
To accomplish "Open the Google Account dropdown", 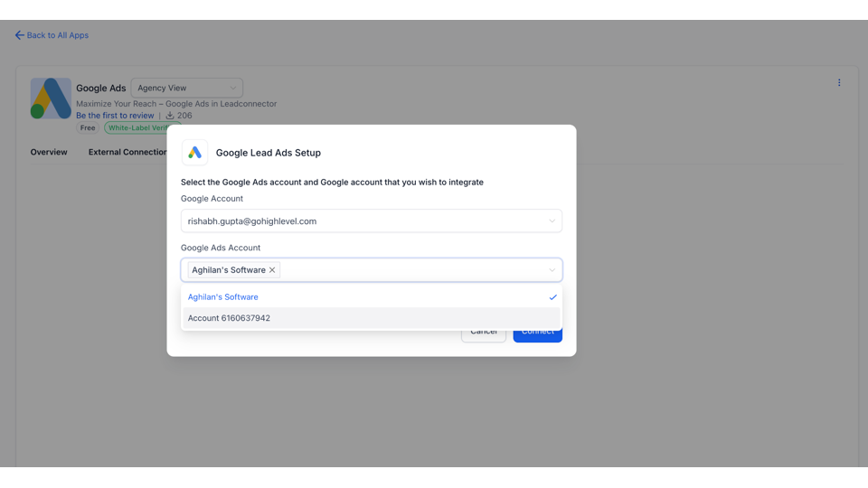I will pos(371,221).
